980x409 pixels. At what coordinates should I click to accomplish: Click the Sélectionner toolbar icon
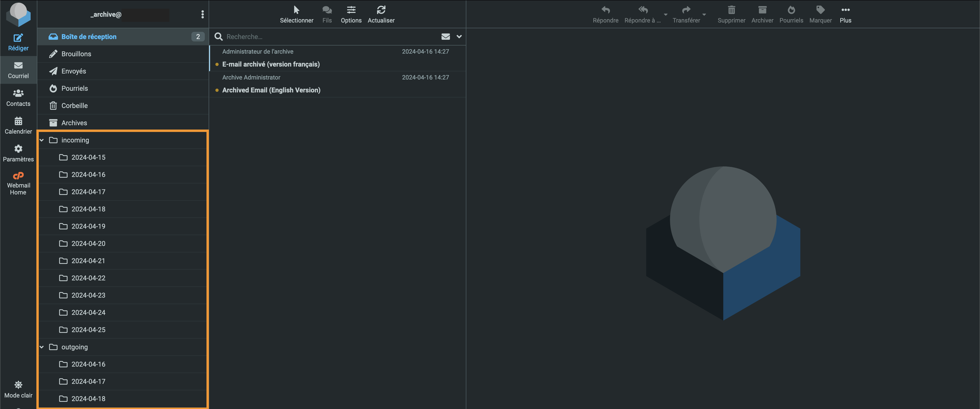pyautogui.click(x=296, y=14)
